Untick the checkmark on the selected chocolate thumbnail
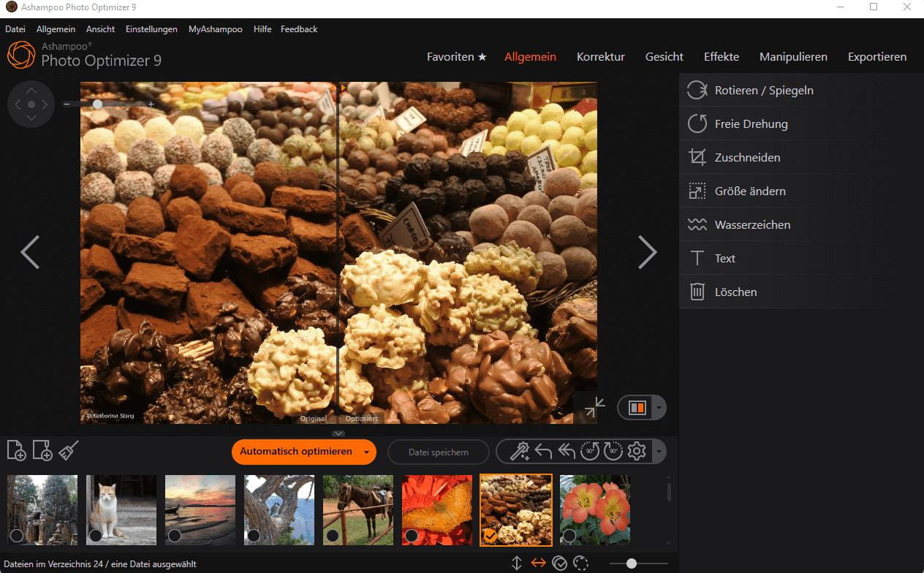The width and height of the screenshot is (924, 573). pyautogui.click(x=492, y=535)
